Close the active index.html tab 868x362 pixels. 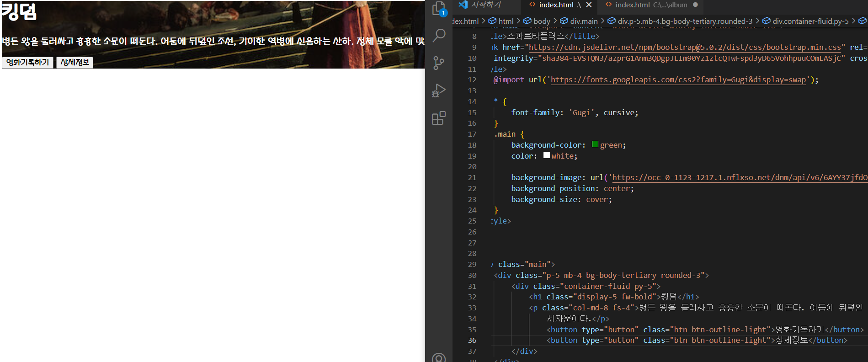coord(589,5)
